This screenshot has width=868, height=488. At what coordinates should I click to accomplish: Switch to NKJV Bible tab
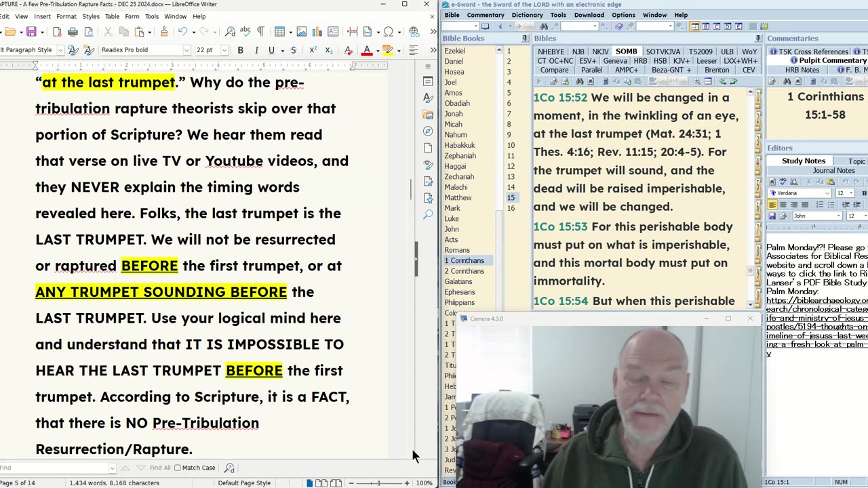[600, 52]
